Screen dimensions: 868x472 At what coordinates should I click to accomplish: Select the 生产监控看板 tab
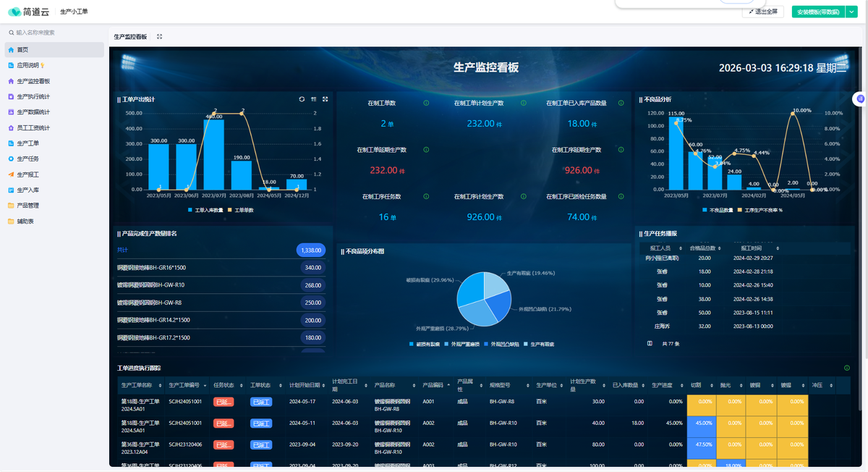click(130, 36)
